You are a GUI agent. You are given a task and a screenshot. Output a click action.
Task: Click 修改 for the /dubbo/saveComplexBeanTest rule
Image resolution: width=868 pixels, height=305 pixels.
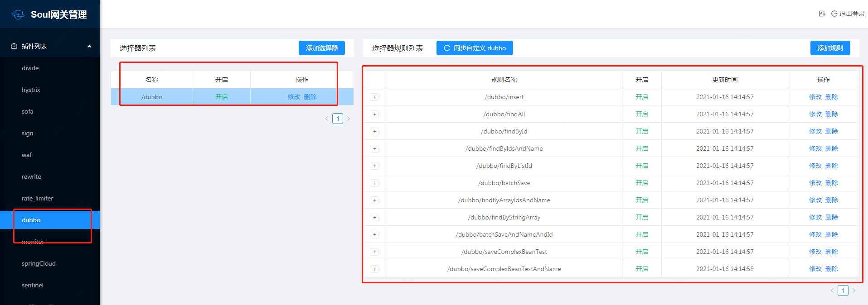pyautogui.click(x=815, y=252)
